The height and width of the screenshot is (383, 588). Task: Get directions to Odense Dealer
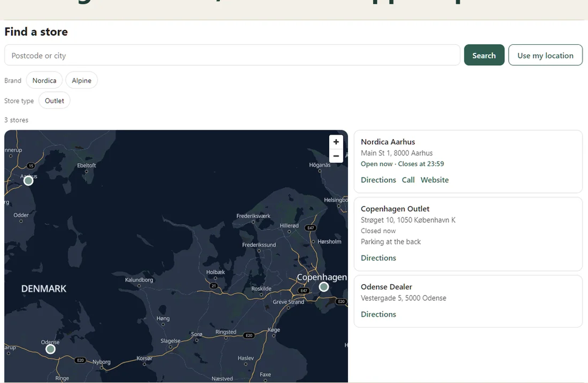pyautogui.click(x=378, y=314)
